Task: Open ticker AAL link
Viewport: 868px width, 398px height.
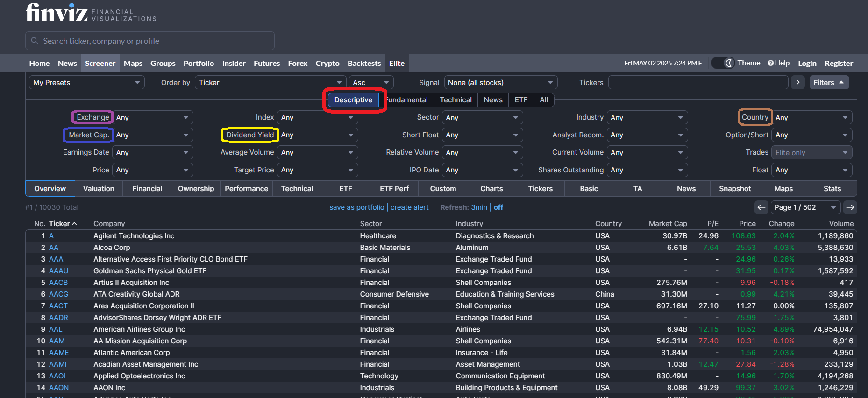Action: pos(56,329)
